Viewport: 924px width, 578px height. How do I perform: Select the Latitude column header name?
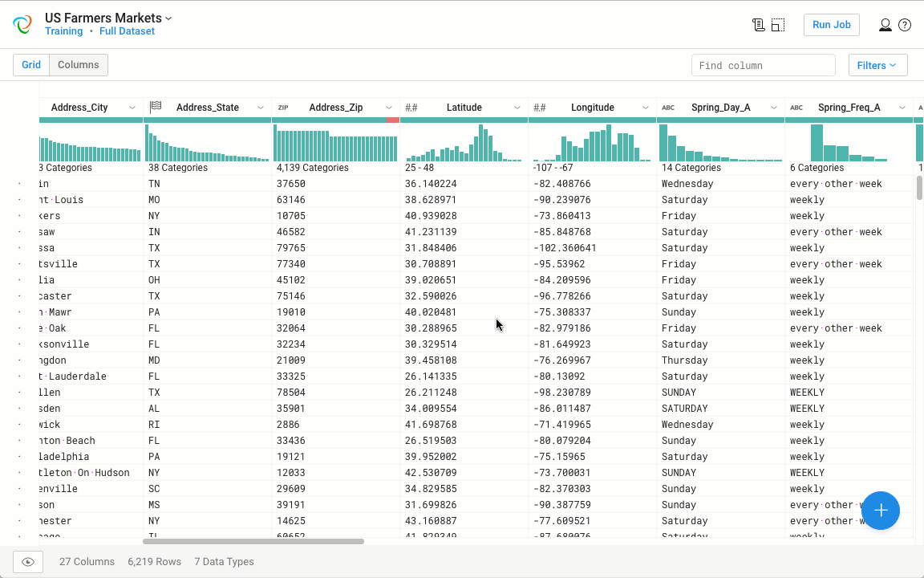coord(464,108)
